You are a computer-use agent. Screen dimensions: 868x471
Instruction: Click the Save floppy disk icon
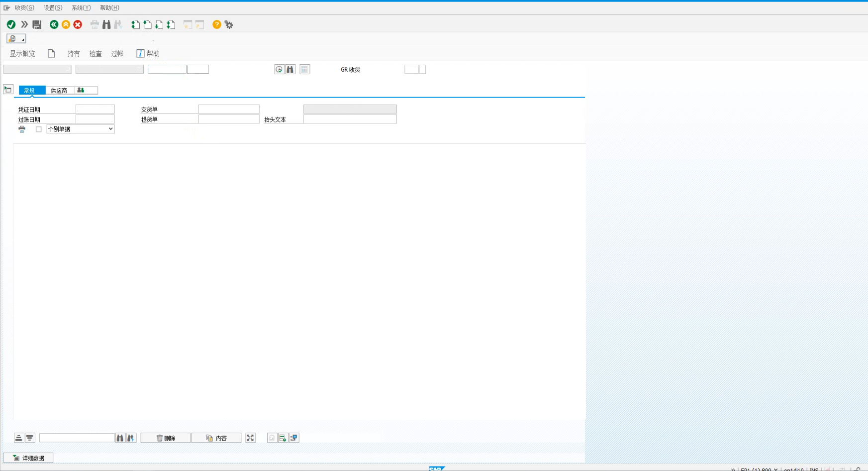pos(37,24)
